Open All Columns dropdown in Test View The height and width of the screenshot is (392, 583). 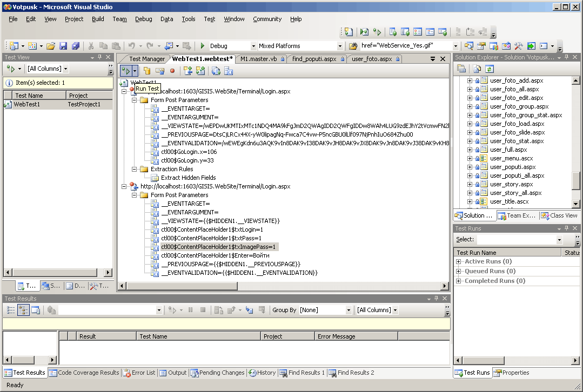(66, 69)
